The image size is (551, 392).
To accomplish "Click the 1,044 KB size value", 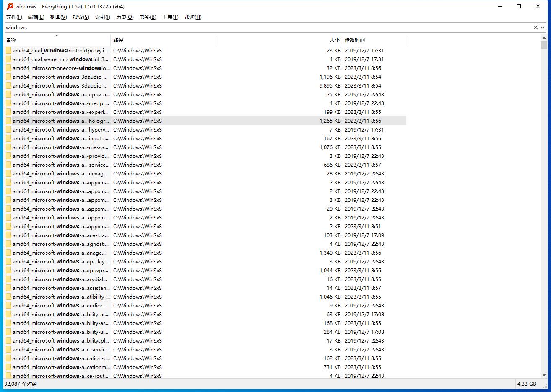I will coord(330,270).
